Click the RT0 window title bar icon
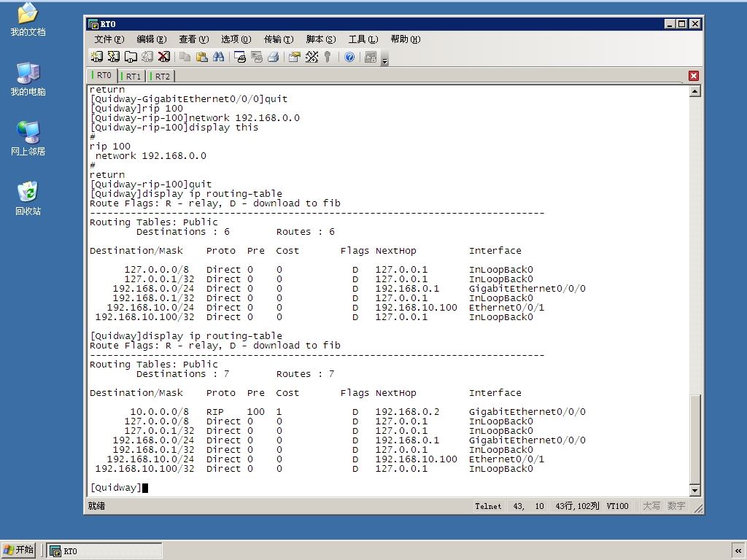747x560 pixels. [93, 24]
